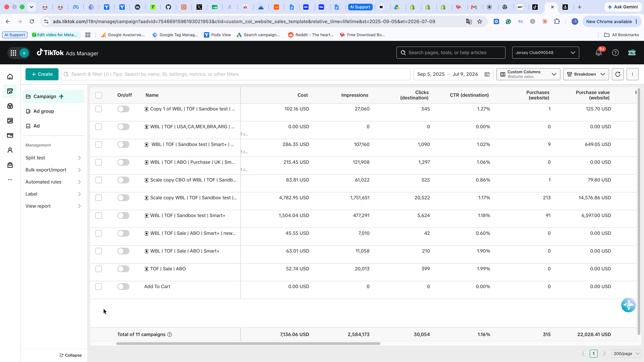Switch to the Campaign tab

click(x=54, y=97)
